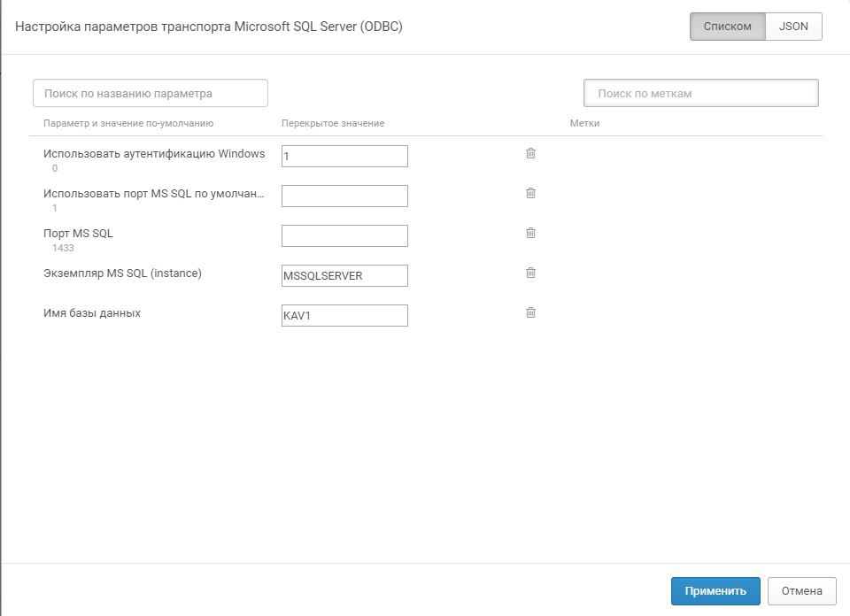Select the Экземпляр MS SQL (instance) label
Viewport: 850px width, 616px height.
click(x=122, y=273)
